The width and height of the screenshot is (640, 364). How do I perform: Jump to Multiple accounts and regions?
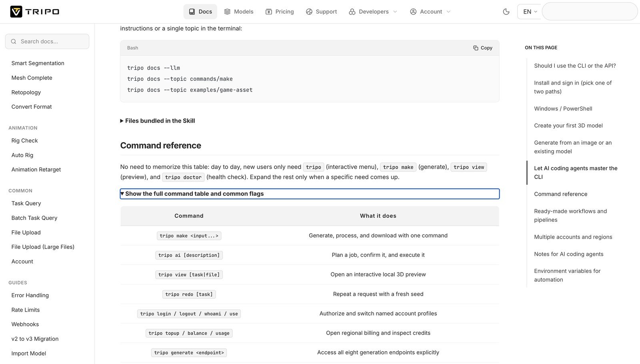pos(573,237)
